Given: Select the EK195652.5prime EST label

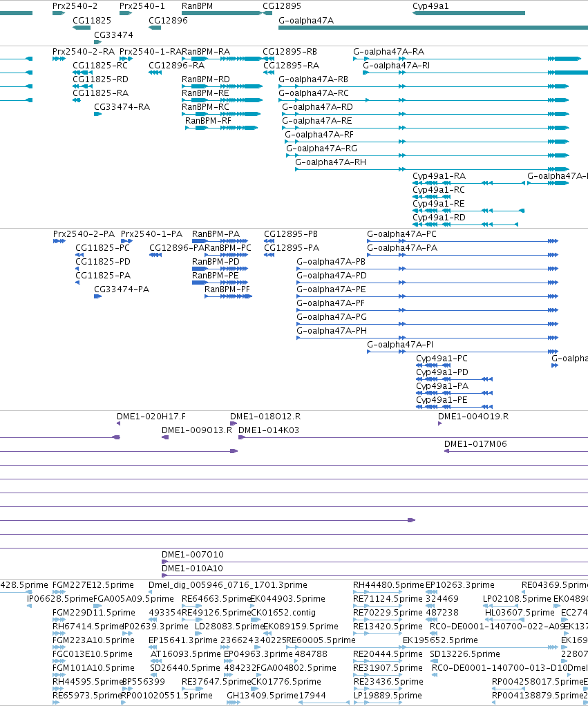Looking at the screenshot, I should pyautogui.click(x=440, y=640).
